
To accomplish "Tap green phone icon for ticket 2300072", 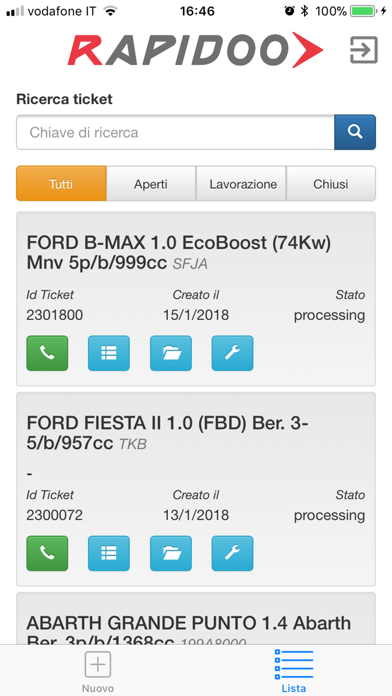I will 47,553.
